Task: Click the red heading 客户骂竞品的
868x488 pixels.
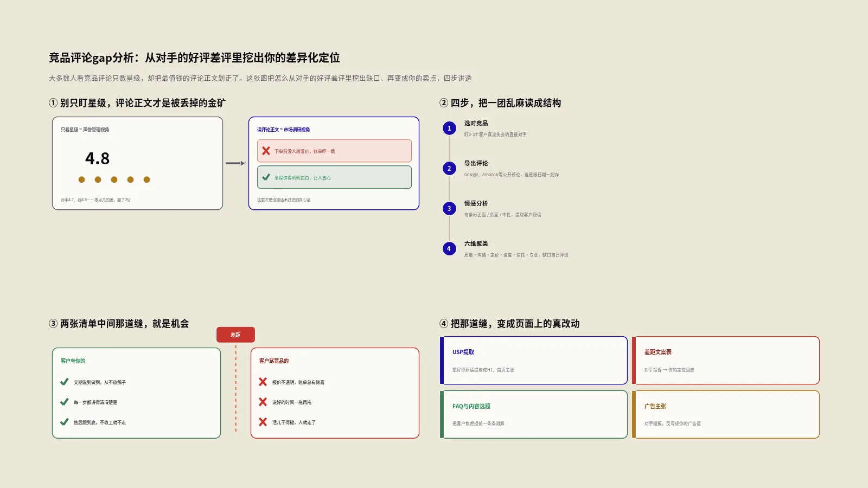Action: point(274,361)
